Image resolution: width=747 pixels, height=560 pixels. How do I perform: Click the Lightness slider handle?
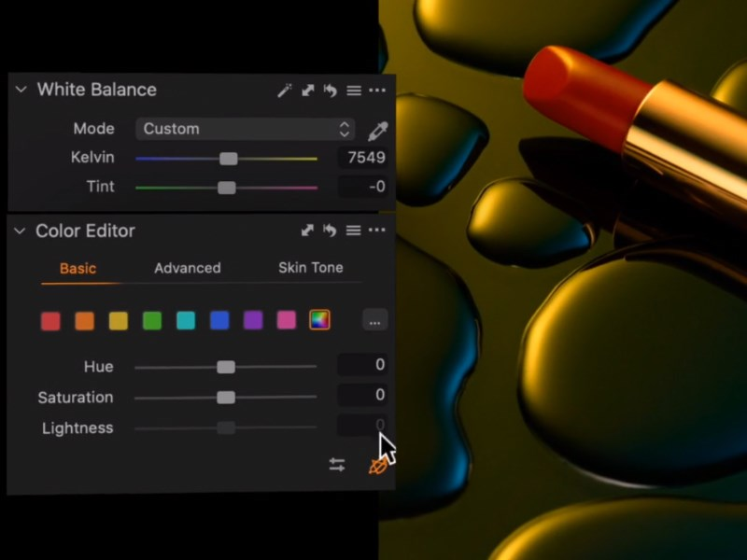click(x=226, y=427)
